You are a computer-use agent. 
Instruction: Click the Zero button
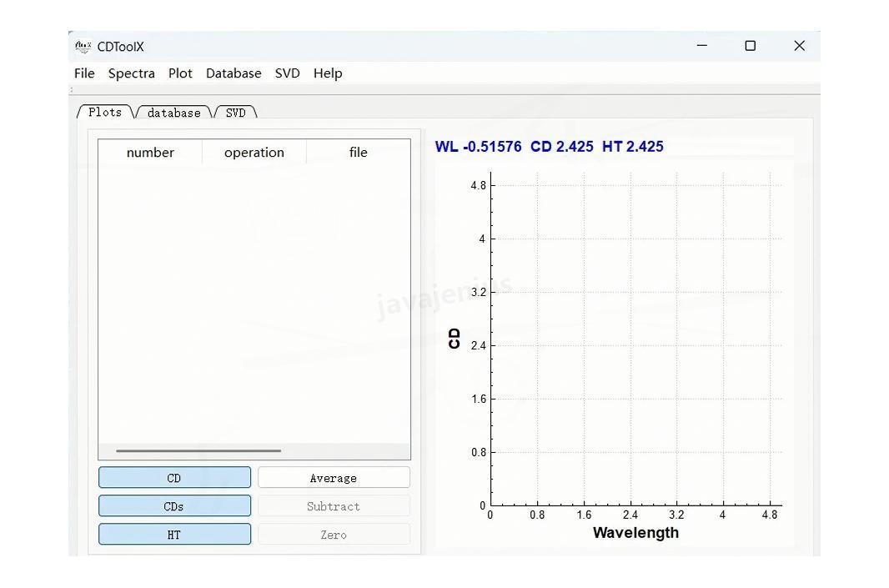tap(334, 534)
